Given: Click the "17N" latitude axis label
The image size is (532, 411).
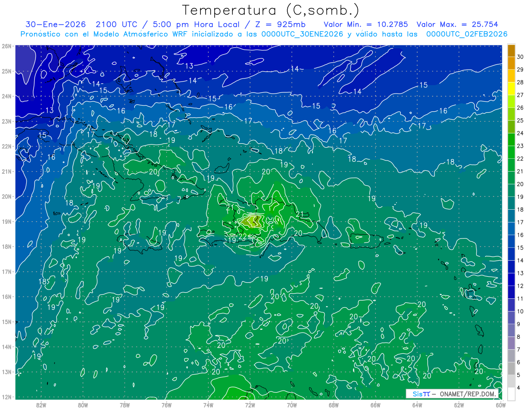Looking at the screenshot, I should [x=7, y=272].
